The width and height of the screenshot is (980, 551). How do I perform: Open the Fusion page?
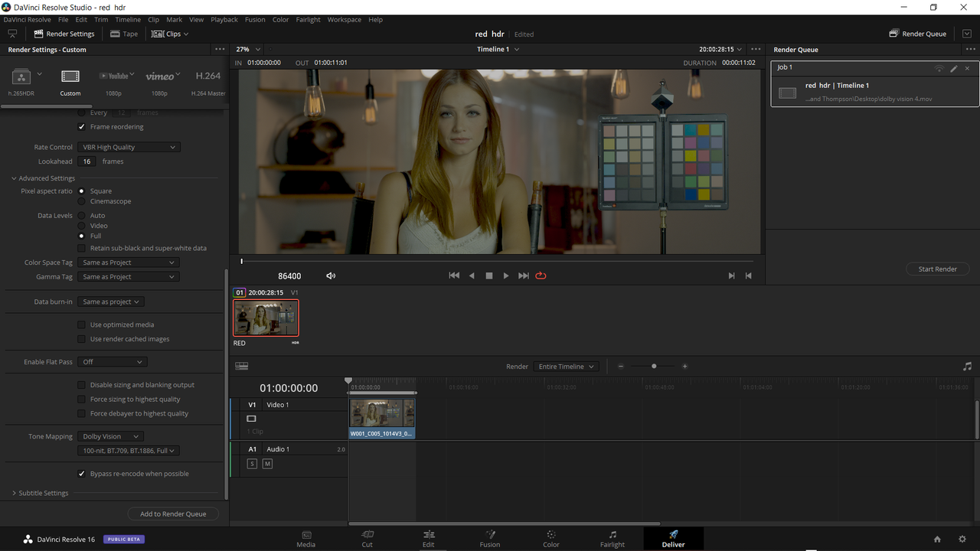(x=490, y=539)
